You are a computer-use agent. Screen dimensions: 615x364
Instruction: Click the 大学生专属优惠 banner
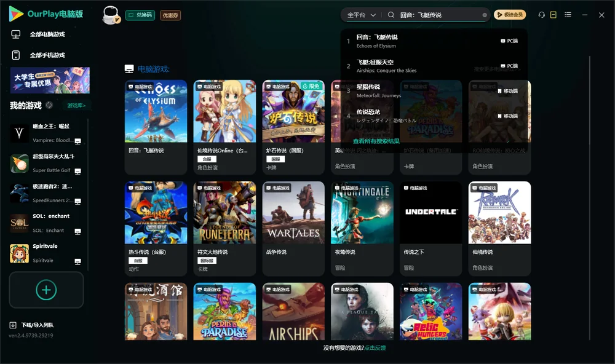[50, 81]
